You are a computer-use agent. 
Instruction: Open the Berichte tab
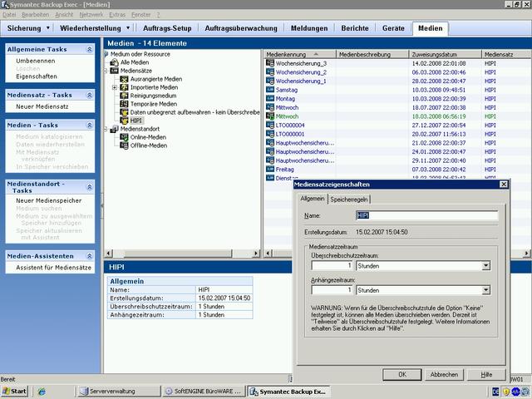click(x=355, y=28)
